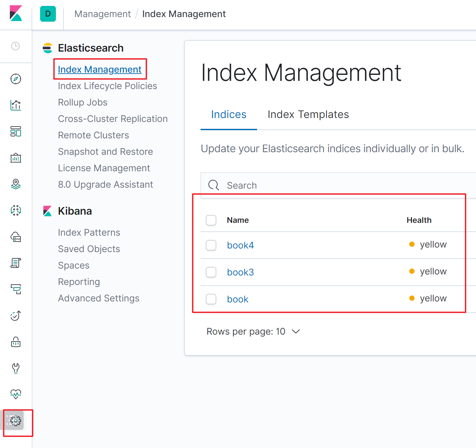Open Snapshot and Restore link
Viewport: 476px width, 448px height.
[106, 152]
